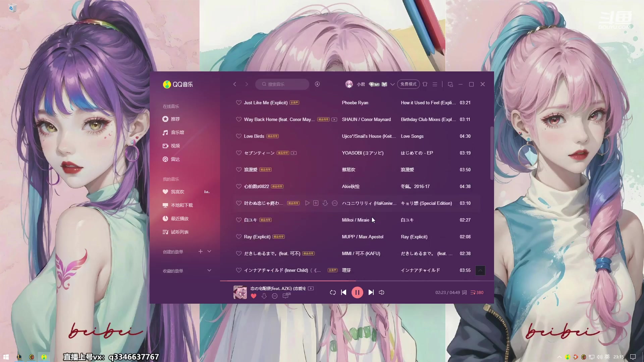This screenshot has height=362, width=644.
Task: Unlike the currently playing song
Action: pyautogui.click(x=254, y=296)
